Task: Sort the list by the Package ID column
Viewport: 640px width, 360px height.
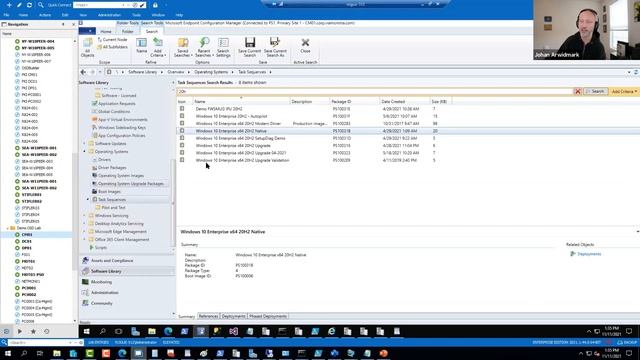Action: tap(354, 101)
